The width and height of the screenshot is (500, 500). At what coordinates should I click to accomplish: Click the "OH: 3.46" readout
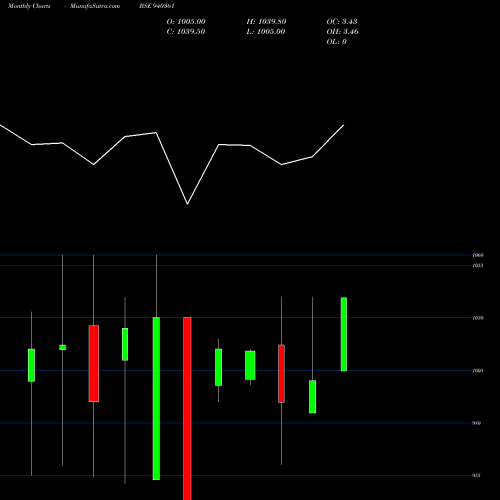(343, 32)
